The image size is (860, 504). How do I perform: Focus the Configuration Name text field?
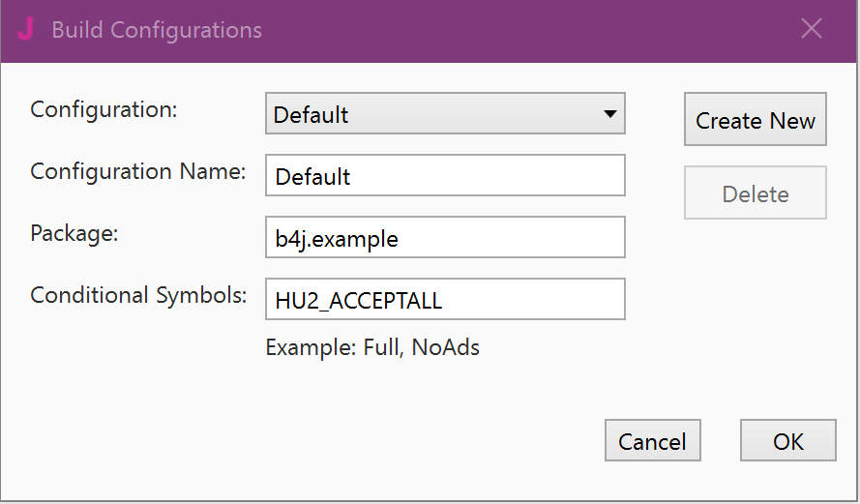pos(445,176)
